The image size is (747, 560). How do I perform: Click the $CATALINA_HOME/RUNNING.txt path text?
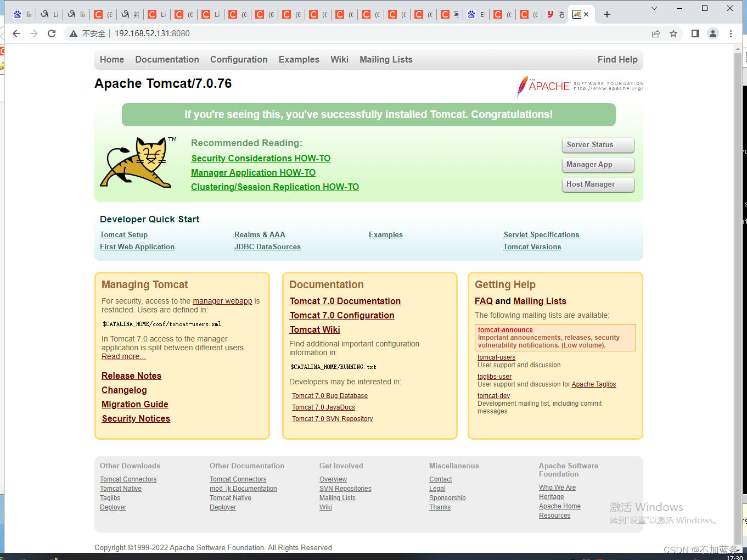333,367
